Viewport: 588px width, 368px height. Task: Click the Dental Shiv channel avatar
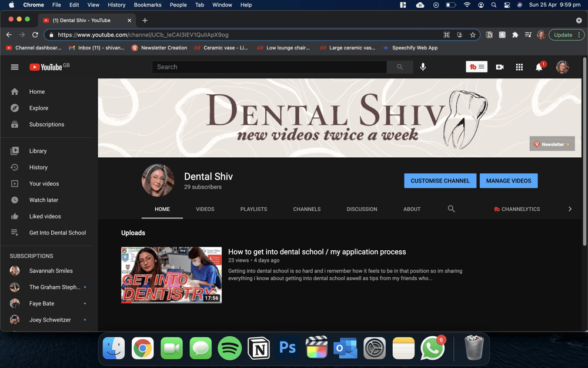(158, 180)
